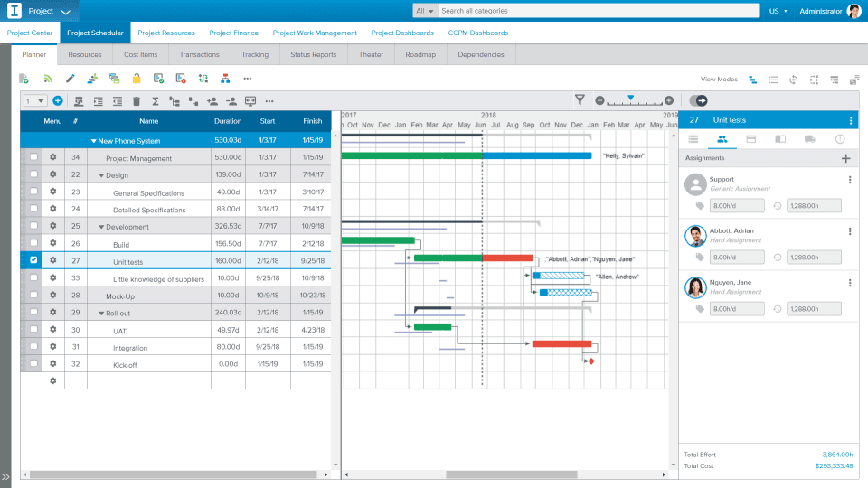
Task: Uncheck the Unit tests row checkbox
Action: (33, 260)
